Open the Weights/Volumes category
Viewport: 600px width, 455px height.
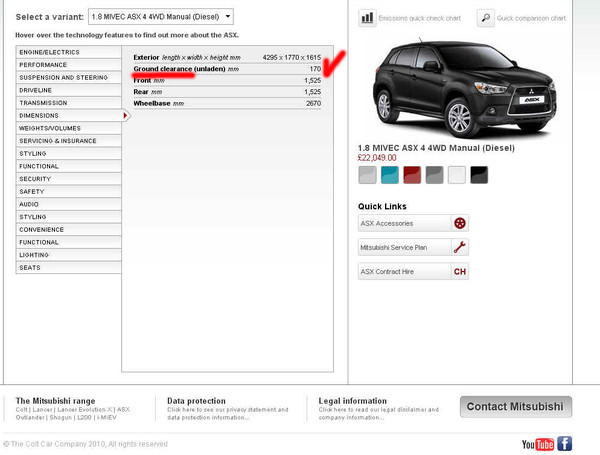[68, 128]
